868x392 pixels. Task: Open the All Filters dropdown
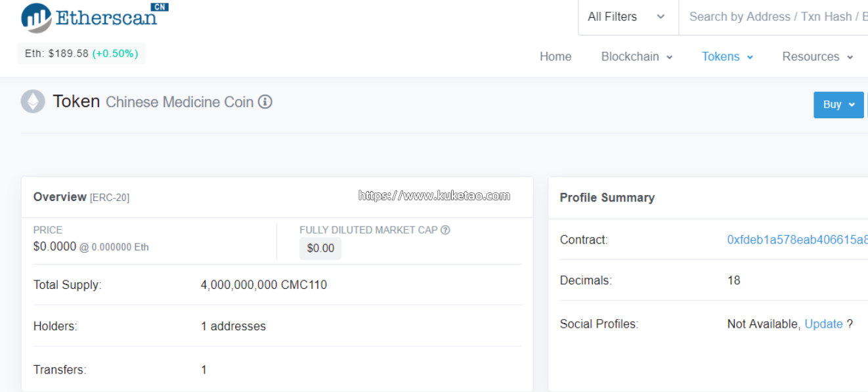[626, 17]
